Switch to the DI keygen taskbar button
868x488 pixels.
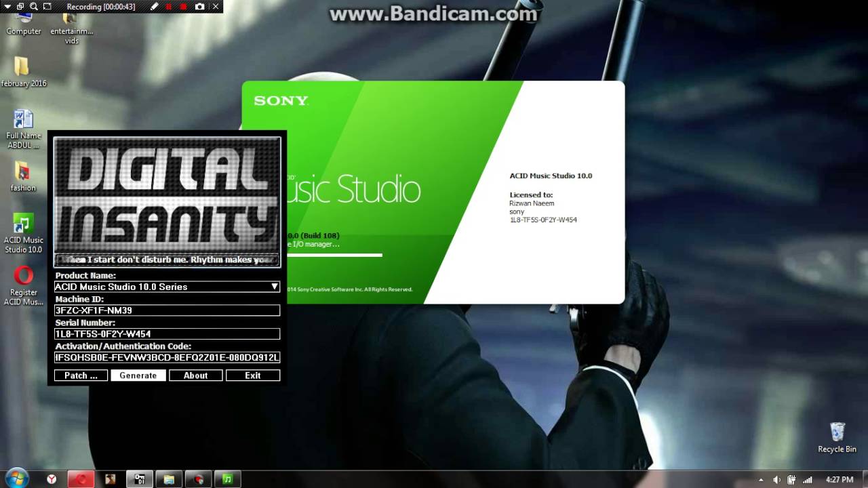[140, 479]
